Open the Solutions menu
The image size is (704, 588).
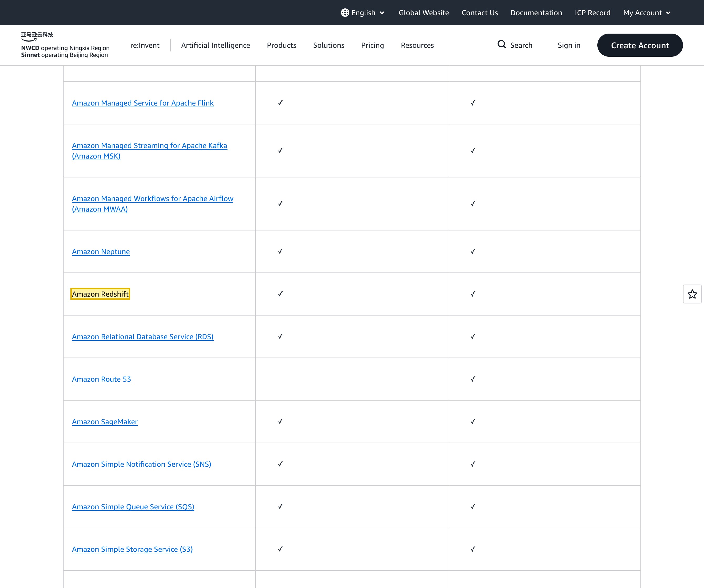point(329,45)
